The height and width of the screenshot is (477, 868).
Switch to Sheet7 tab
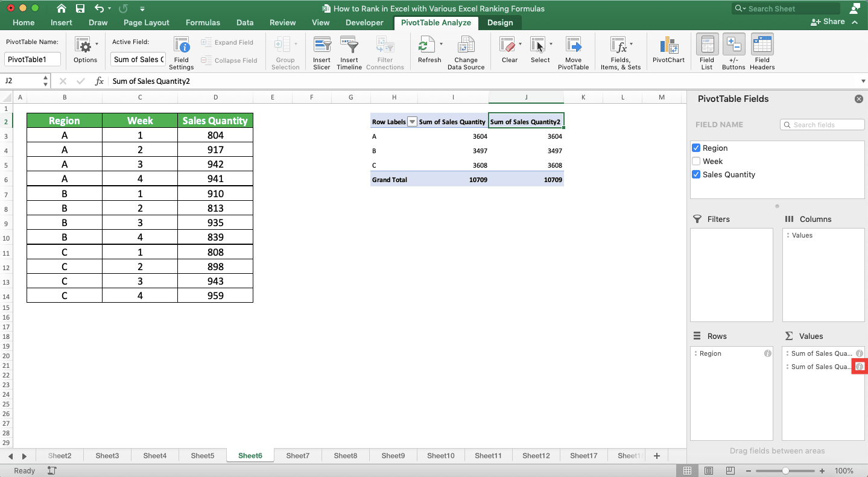click(297, 456)
